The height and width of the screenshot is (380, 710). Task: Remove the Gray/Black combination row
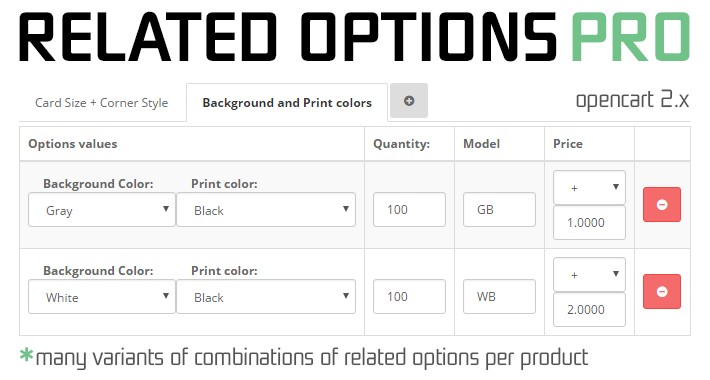pyautogui.click(x=662, y=205)
